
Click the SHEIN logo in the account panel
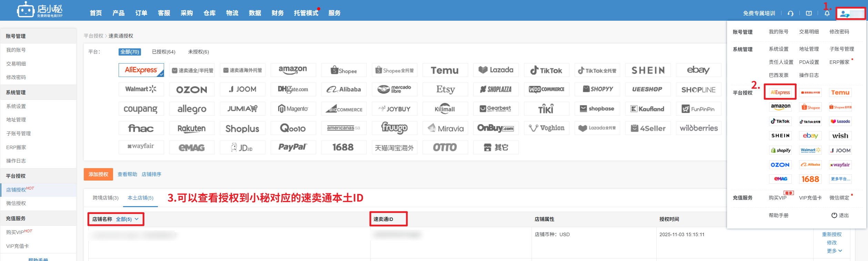780,136
